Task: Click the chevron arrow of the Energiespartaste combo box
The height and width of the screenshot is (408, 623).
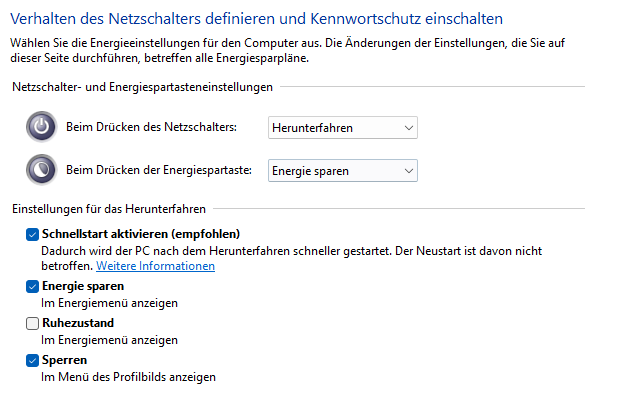Action: pos(405,171)
